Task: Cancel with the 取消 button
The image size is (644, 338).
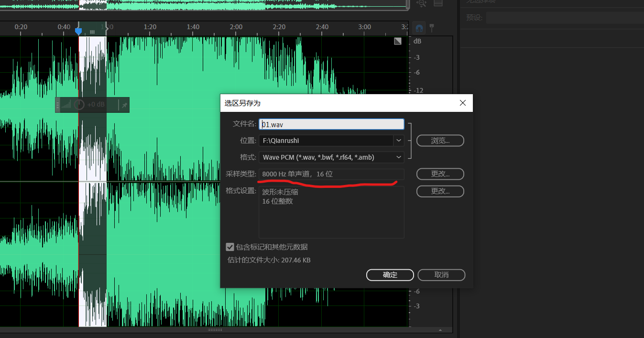Action: (441, 275)
